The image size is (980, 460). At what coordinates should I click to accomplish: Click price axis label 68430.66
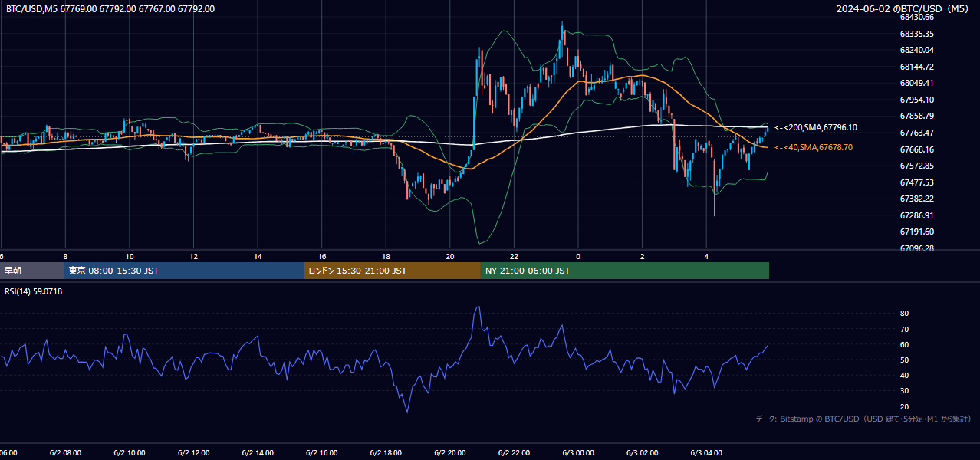(916, 17)
